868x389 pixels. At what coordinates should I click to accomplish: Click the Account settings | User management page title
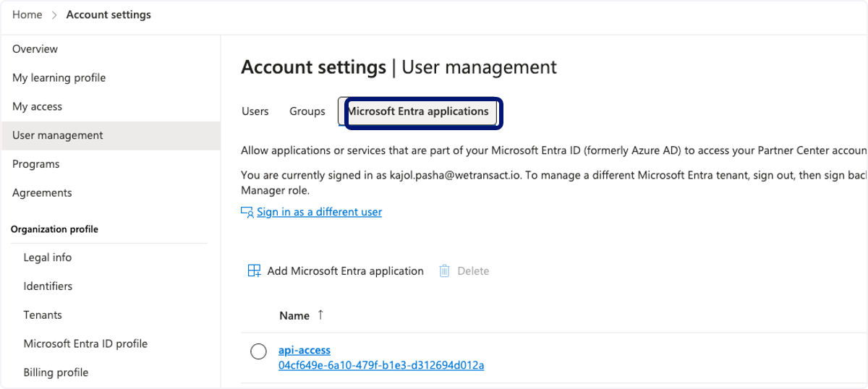399,67
